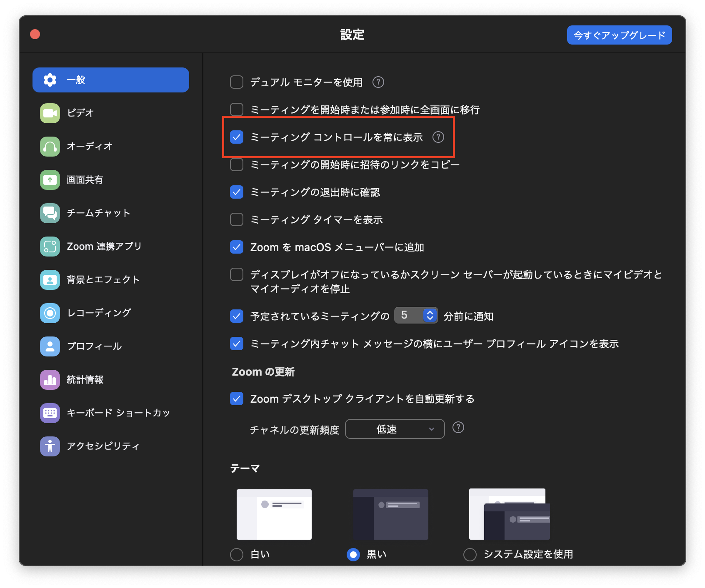Click the 今すぐアップグレード button

[618, 35]
